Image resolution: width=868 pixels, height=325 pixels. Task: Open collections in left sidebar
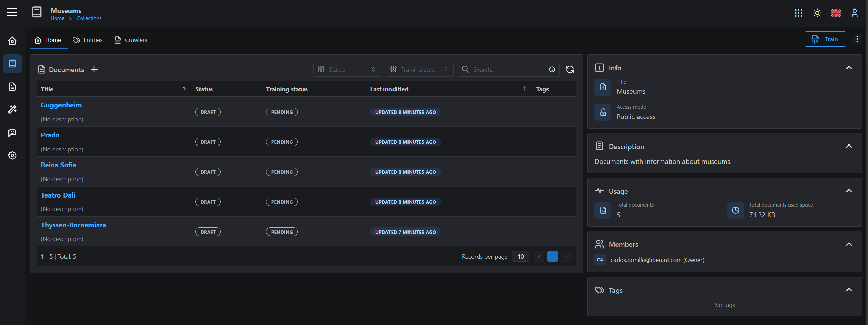(x=12, y=64)
